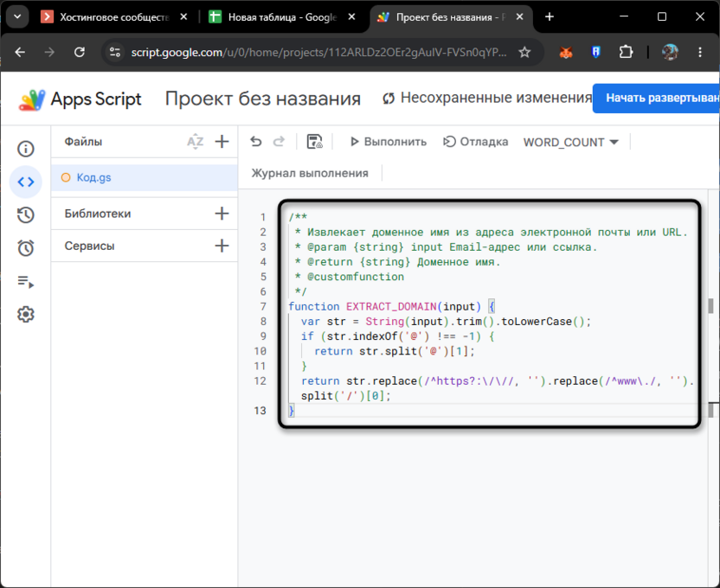Screen dimensions: 720x588
Task: Redo the last edit
Action: [x=279, y=142]
